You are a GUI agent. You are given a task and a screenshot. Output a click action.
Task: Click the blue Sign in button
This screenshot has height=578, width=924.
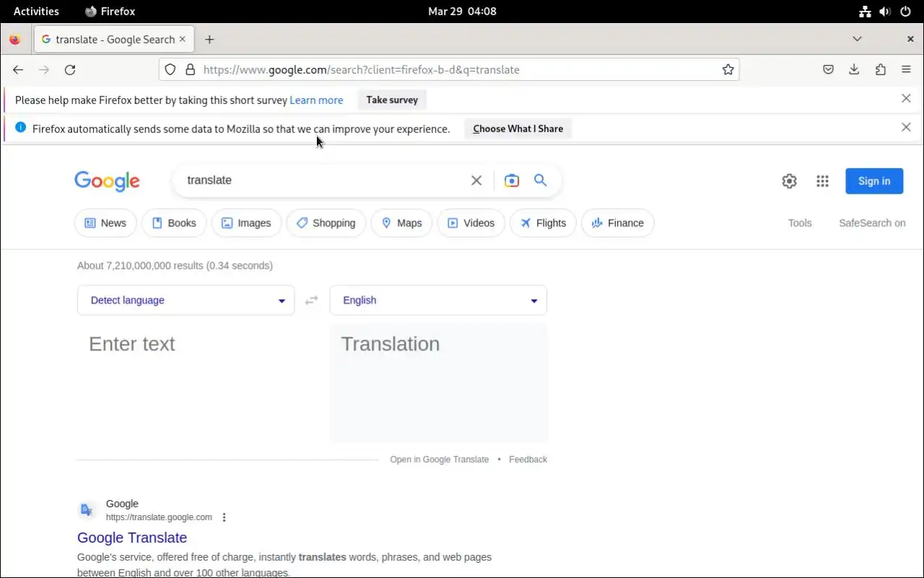(x=874, y=181)
